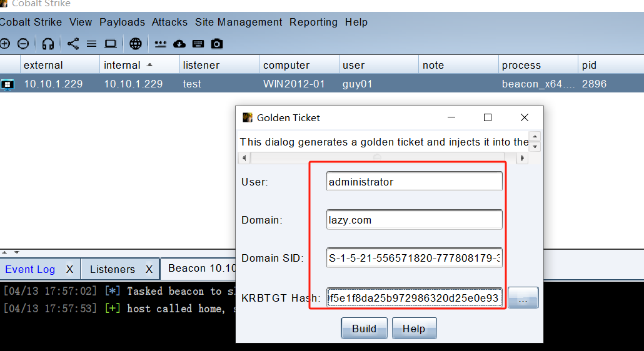Image resolution: width=644 pixels, height=351 pixels.
Task: Switch to the Event Log tab
Action: [x=30, y=269]
